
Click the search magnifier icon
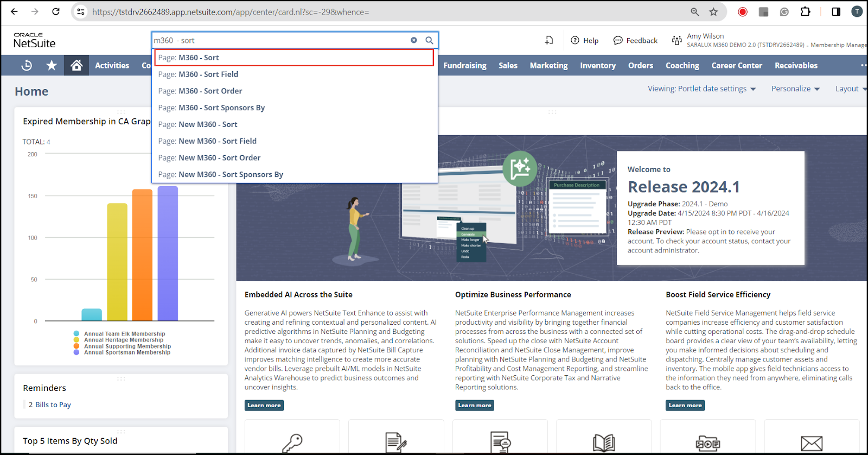click(429, 40)
